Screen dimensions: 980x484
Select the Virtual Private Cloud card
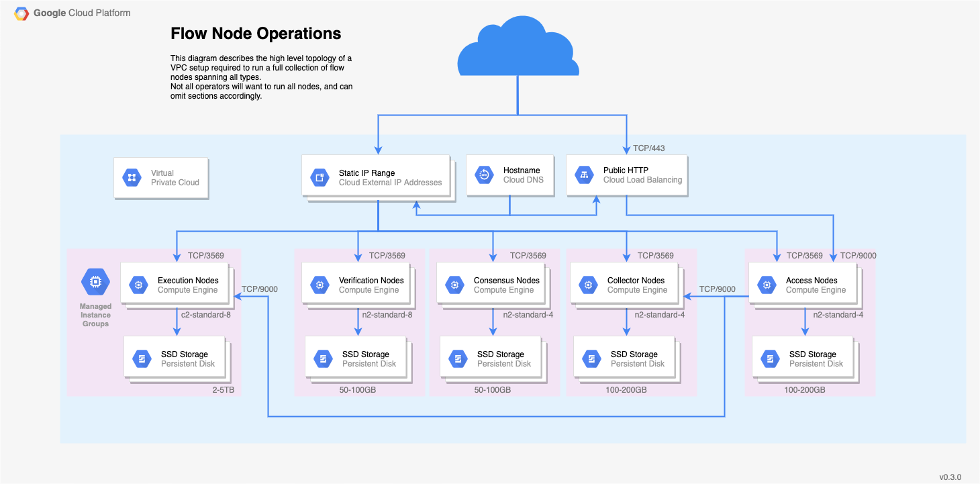(161, 178)
